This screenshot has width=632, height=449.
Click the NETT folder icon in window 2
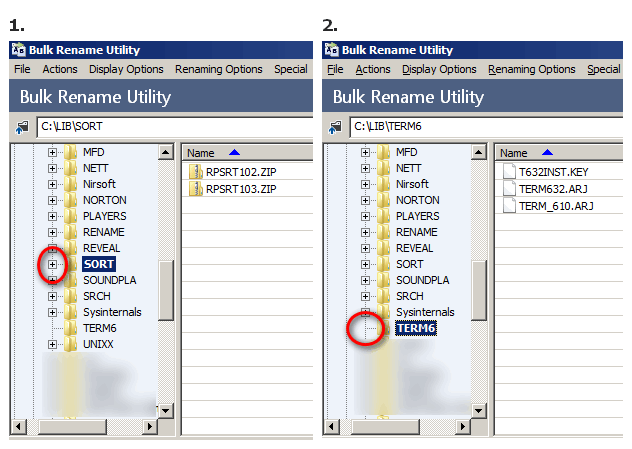[384, 168]
